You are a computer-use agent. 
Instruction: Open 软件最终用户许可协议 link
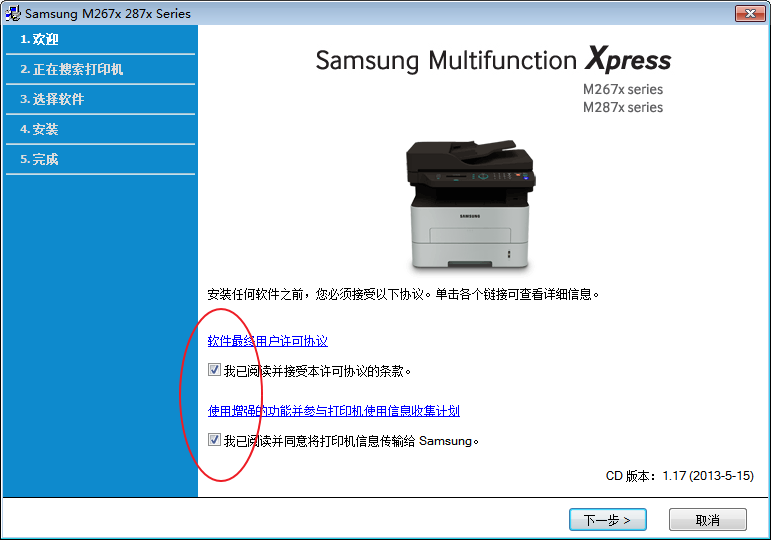click(267, 341)
